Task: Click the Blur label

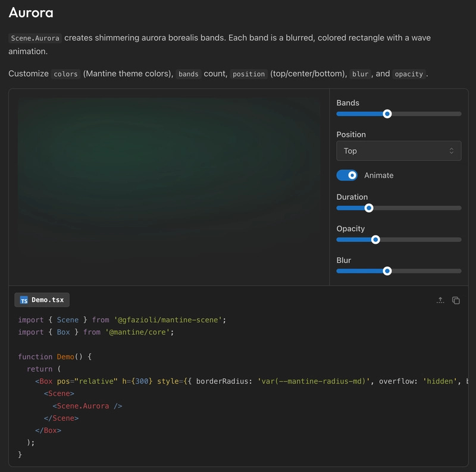Action: (344, 260)
